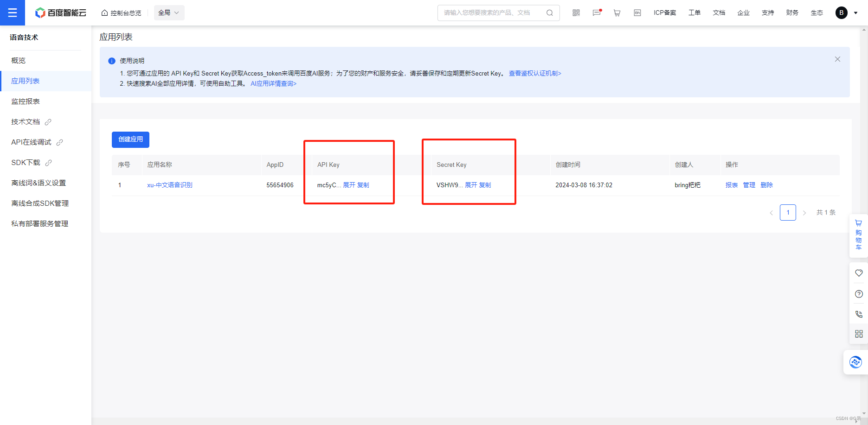Open the QR code panel icon

pyautogui.click(x=576, y=13)
